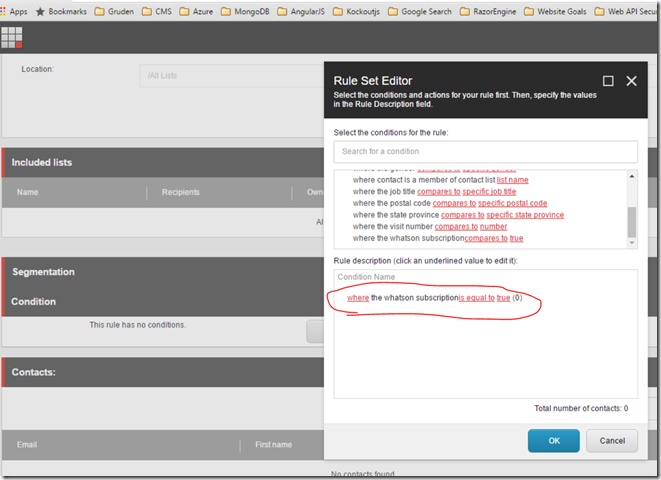Click 'specific state province' link
The image size is (661, 480).
(525, 215)
